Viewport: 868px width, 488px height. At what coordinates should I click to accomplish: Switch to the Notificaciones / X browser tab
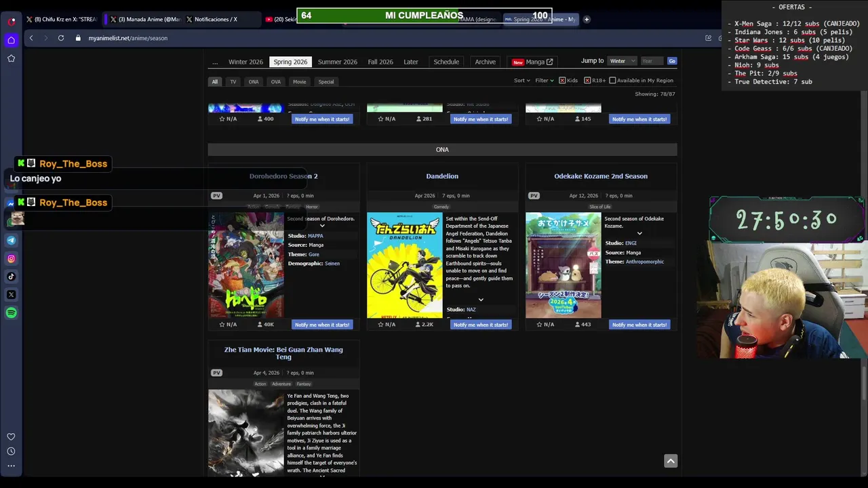(216, 19)
